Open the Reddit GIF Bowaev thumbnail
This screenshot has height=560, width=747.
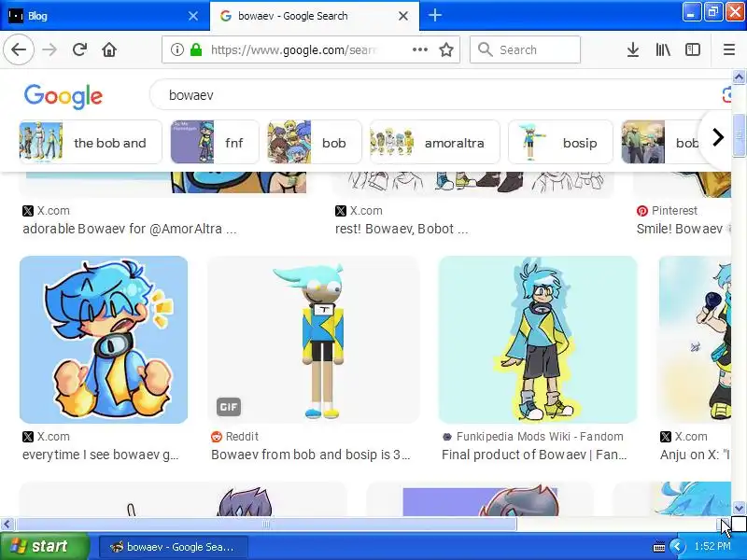(314, 340)
